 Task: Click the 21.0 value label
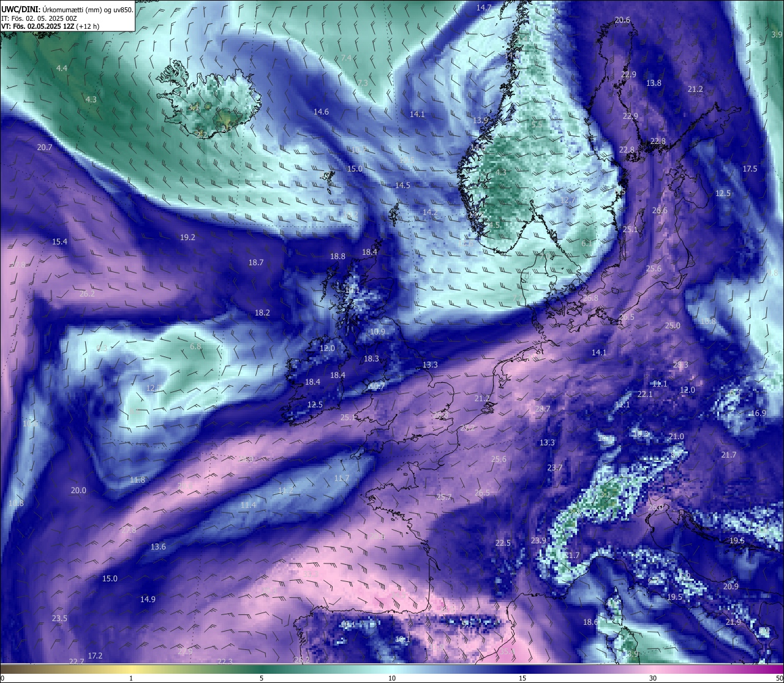(x=676, y=436)
